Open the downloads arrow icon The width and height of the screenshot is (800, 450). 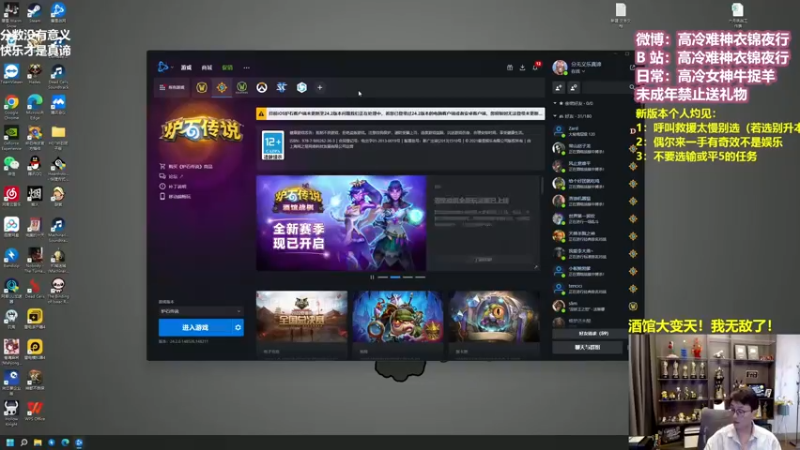pyautogui.click(x=522, y=67)
